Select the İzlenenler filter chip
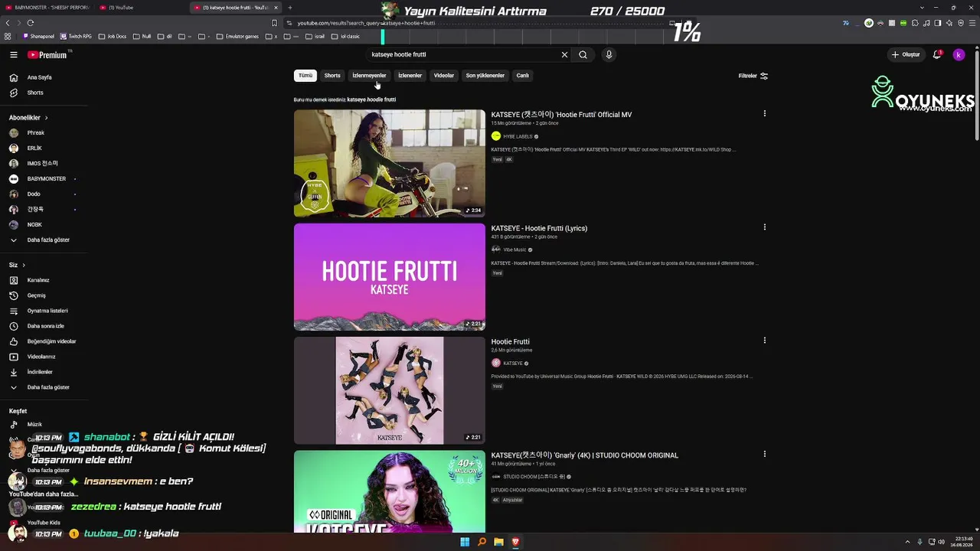This screenshot has width=980, height=551. [410, 76]
